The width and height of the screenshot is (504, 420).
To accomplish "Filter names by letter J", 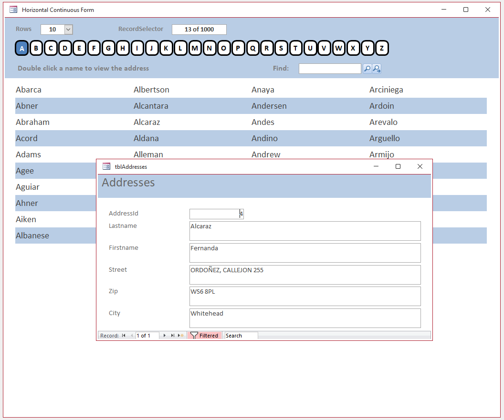I will (152, 48).
